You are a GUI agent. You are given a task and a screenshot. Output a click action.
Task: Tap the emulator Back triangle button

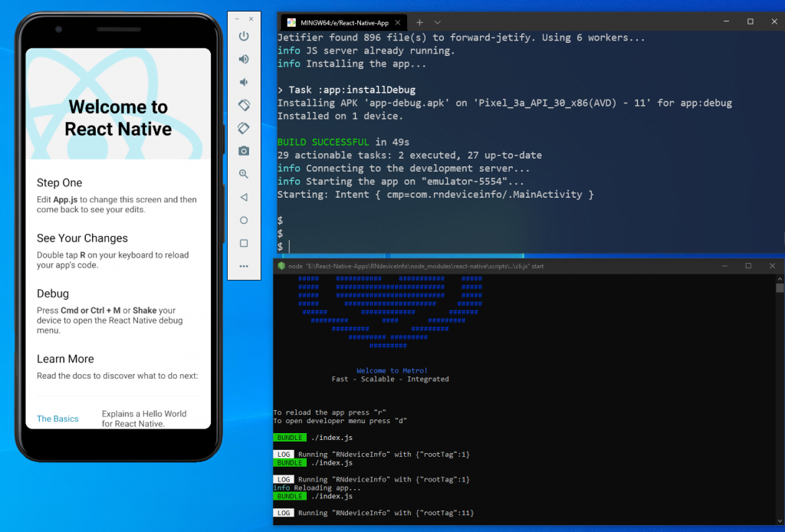pos(244,197)
